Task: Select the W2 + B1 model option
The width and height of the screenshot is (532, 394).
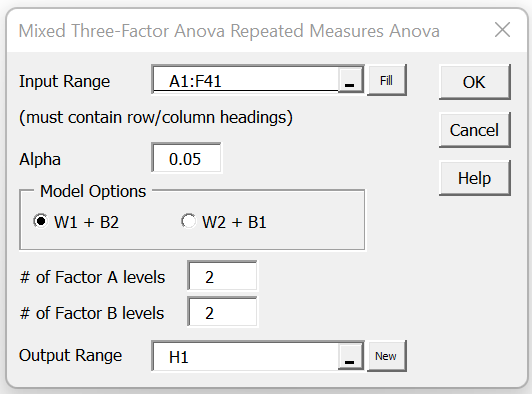Action: 188,221
